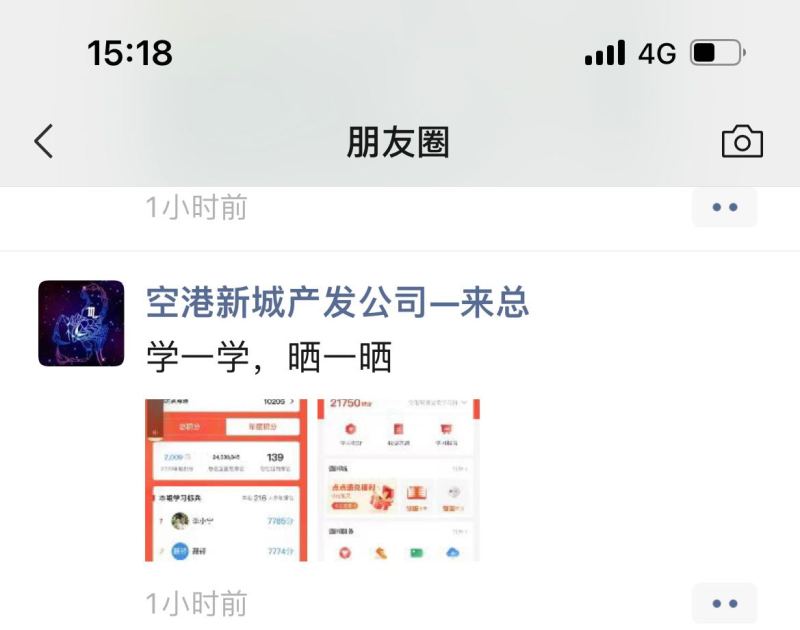Tap the 4G network indicator
The width and height of the screenshot is (800, 630).
tap(657, 53)
